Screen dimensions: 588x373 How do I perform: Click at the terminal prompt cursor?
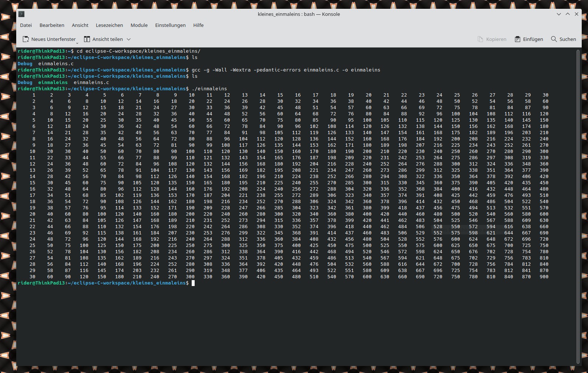193,283
